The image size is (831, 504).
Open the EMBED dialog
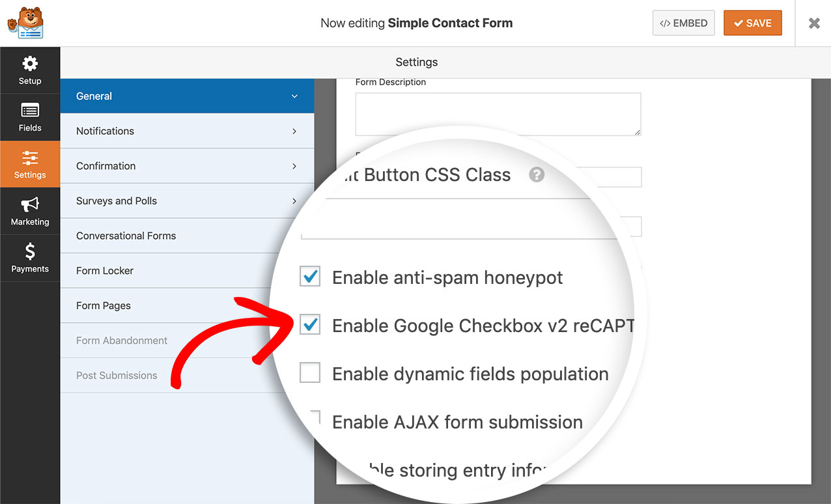click(683, 23)
